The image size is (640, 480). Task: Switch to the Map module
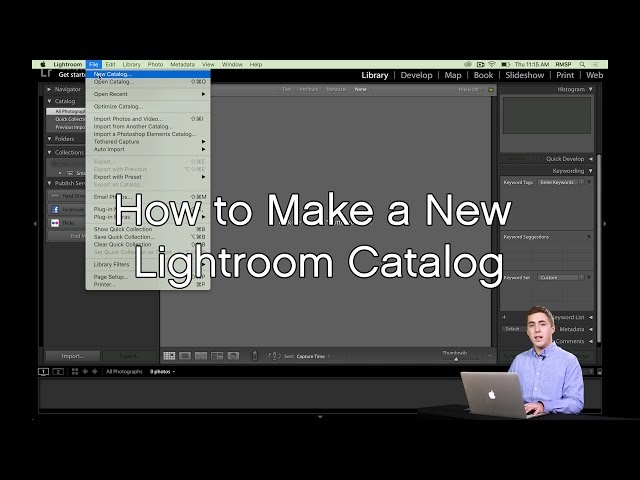pyautogui.click(x=453, y=75)
